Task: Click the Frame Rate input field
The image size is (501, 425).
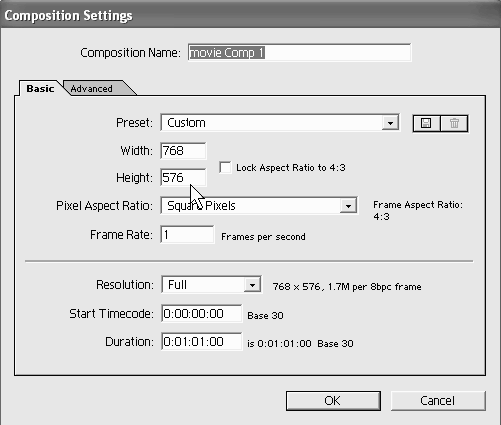Action: tap(187, 235)
